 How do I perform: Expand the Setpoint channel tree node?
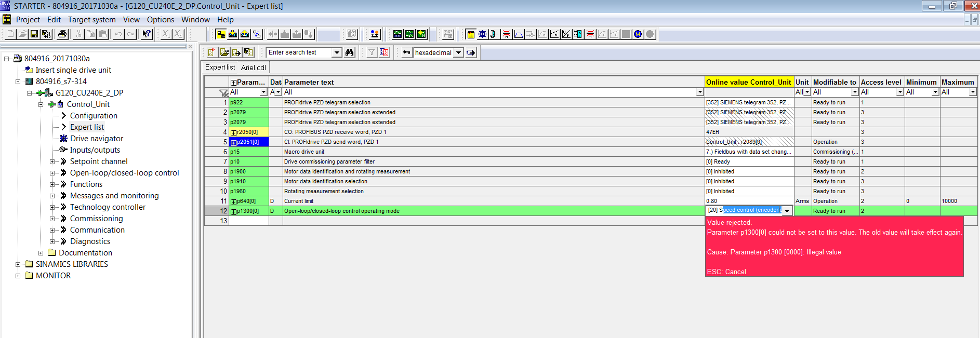(52, 161)
